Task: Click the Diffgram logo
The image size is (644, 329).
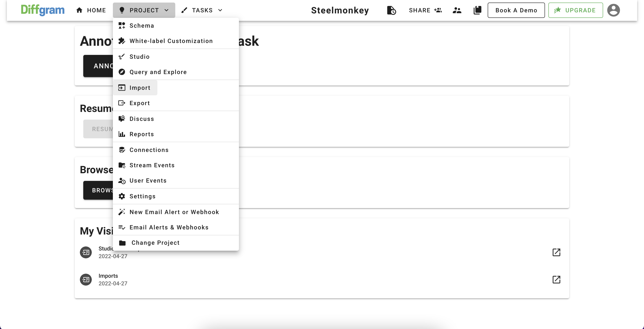Action: [x=43, y=10]
